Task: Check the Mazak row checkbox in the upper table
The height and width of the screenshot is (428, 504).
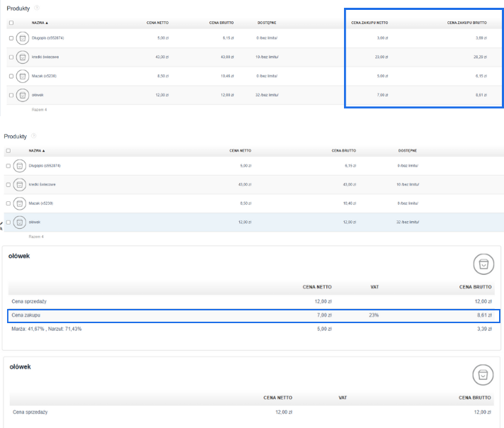Action: click(11, 76)
